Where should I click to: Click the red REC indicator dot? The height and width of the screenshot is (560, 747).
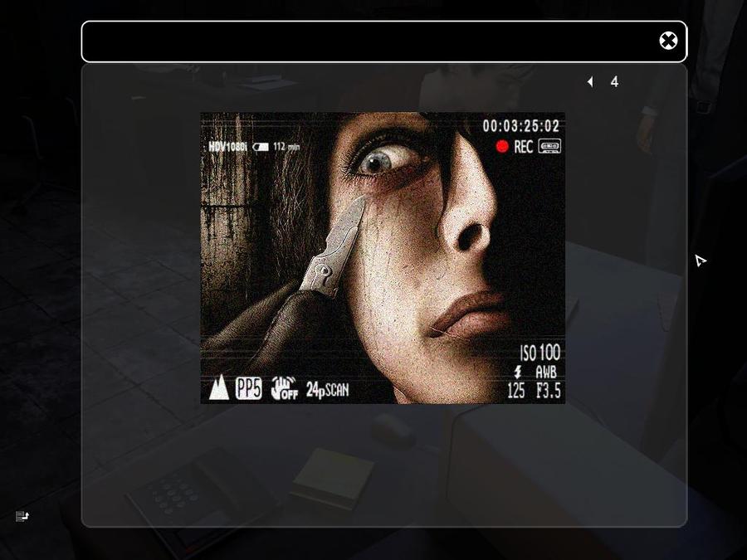(502, 147)
